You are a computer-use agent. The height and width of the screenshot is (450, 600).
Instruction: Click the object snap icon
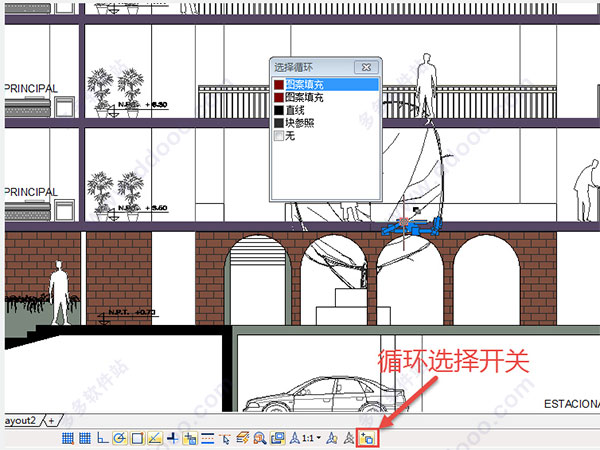(137, 438)
